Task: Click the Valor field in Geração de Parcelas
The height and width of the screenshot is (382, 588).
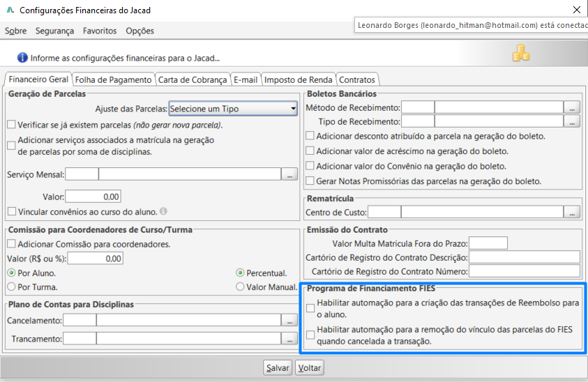Action: tap(93, 197)
